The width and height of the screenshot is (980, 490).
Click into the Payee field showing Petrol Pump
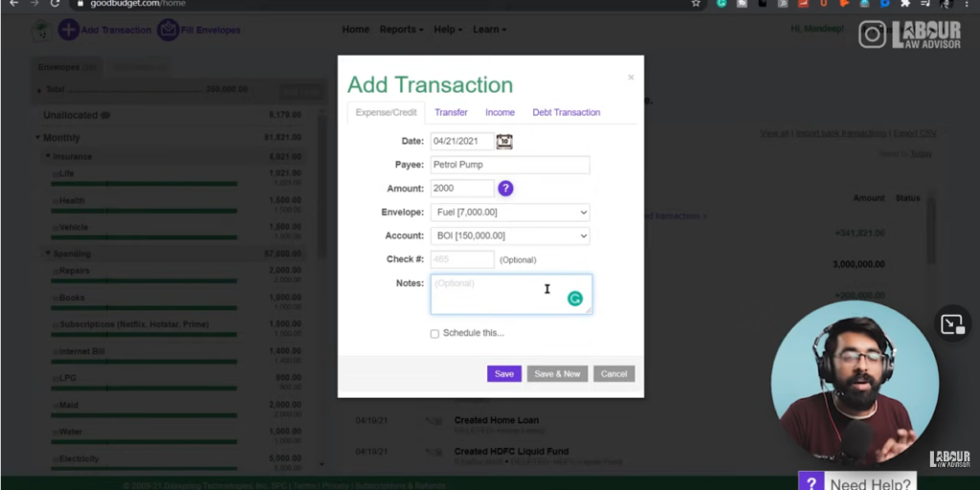pos(510,165)
